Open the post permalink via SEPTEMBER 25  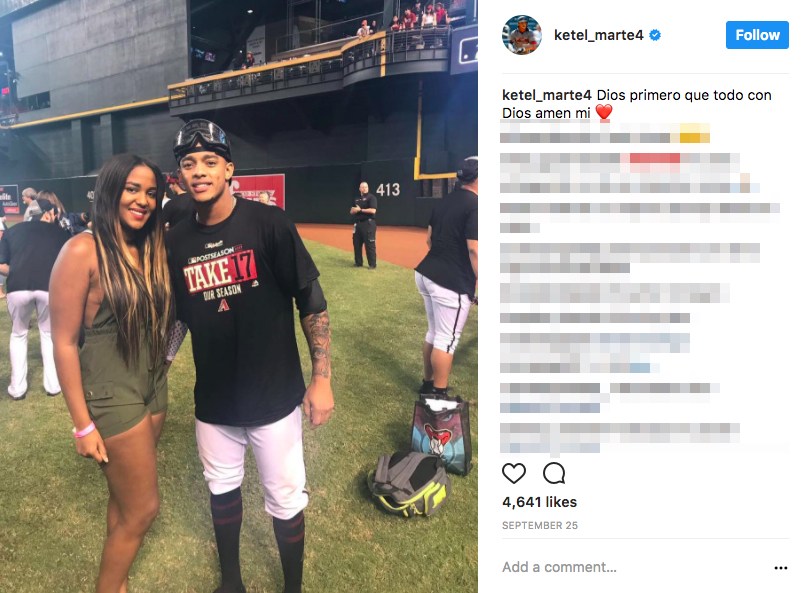[x=540, y=525]
